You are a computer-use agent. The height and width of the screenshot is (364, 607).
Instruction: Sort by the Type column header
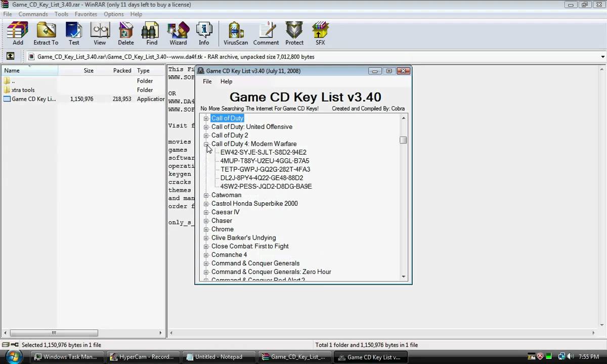point(150,71)
